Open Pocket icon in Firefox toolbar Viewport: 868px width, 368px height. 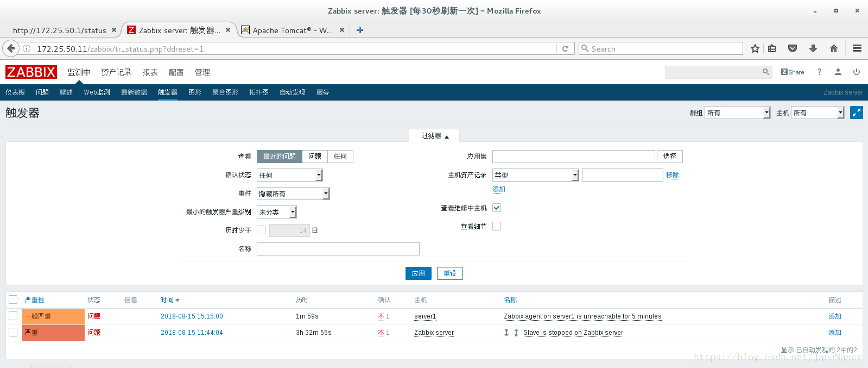pos(793,48)
